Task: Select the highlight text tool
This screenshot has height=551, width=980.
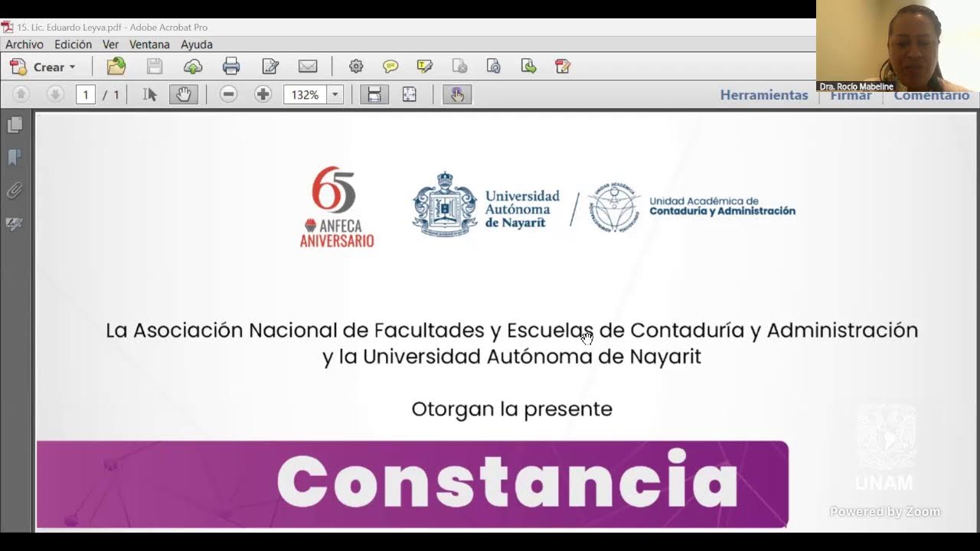Action: click(425, 67)
